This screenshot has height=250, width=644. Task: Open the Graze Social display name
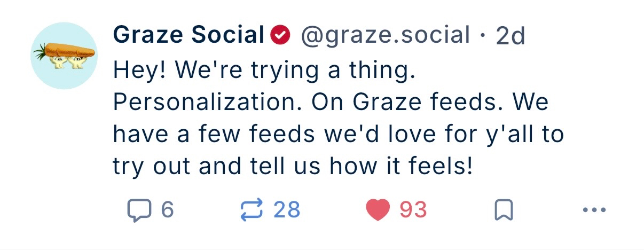tap(189, 36)
